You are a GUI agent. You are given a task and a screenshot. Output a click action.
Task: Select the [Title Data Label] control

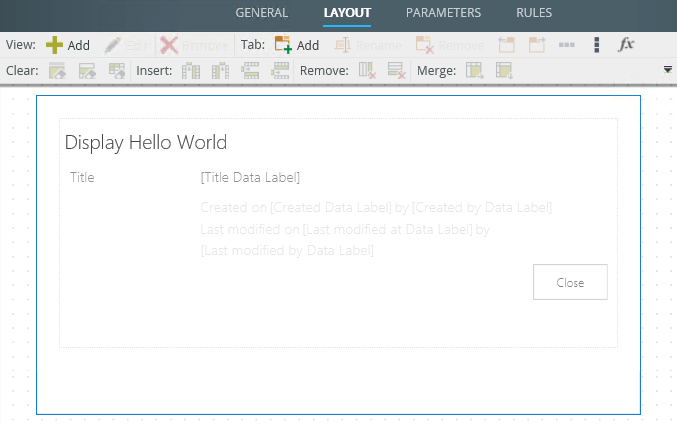pyautogui.click(x=250, y=177)
